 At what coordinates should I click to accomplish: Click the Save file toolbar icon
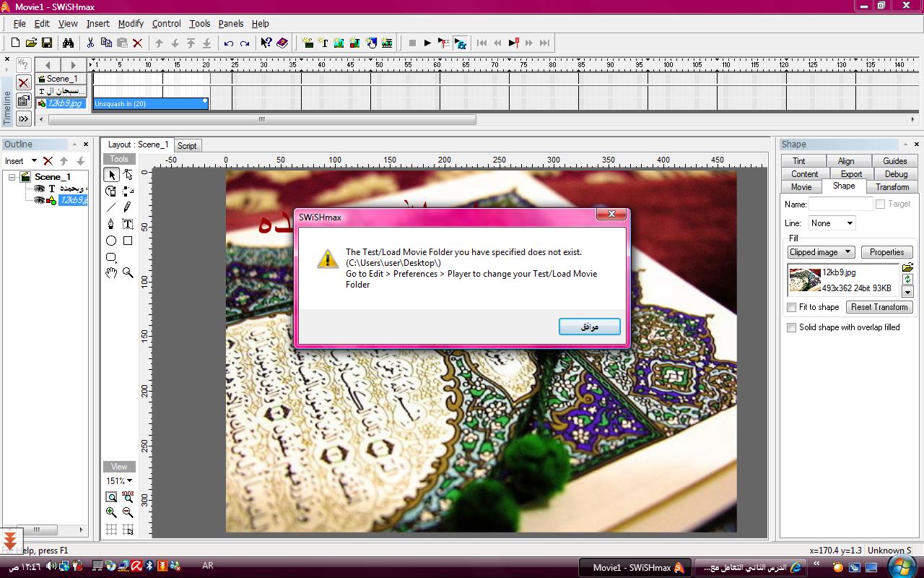(47, 43)
